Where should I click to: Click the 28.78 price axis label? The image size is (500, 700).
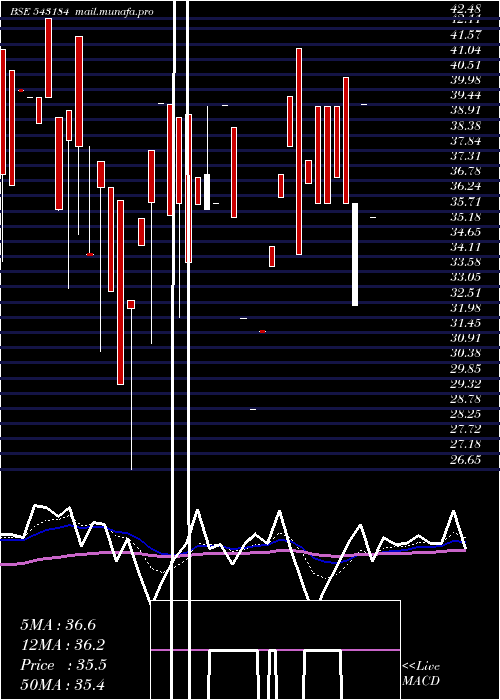465,399
